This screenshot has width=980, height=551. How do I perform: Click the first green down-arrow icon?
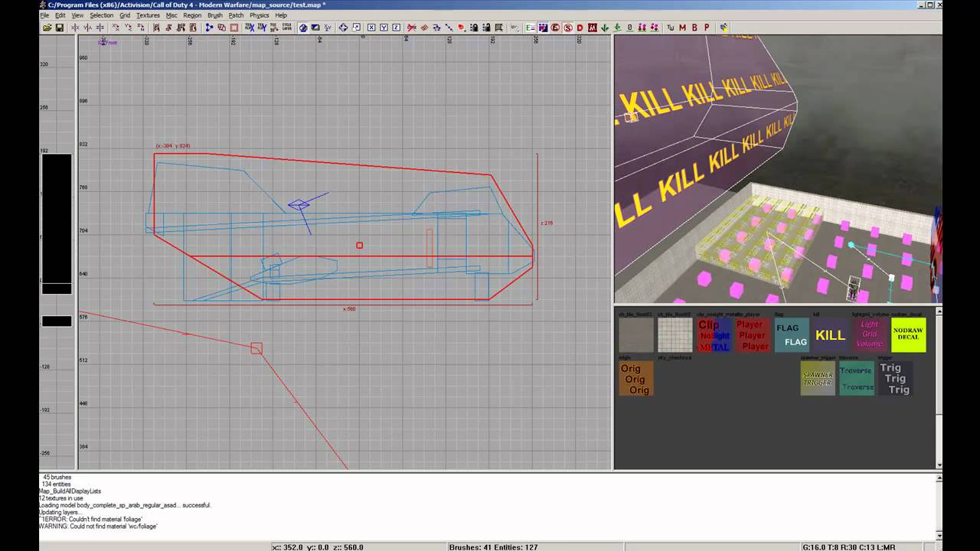(x=604, y=28)
